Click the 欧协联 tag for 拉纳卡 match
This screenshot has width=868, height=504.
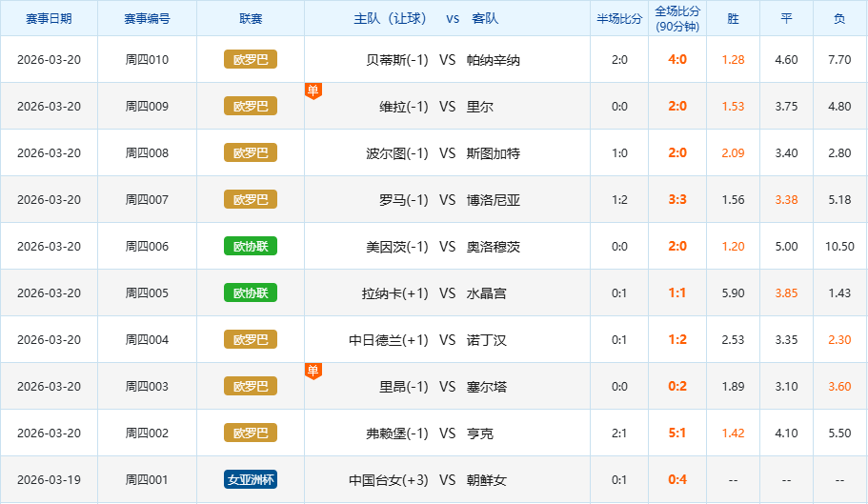coord(251,292)
